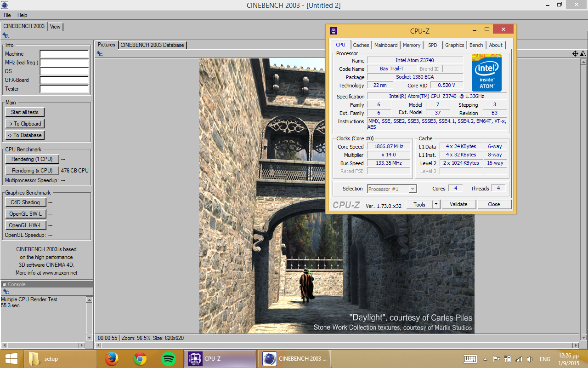Viewport: 588px width, 368px height.
Task: Open the Memory tab in CPU-Z
Action: tap(412, 45)
